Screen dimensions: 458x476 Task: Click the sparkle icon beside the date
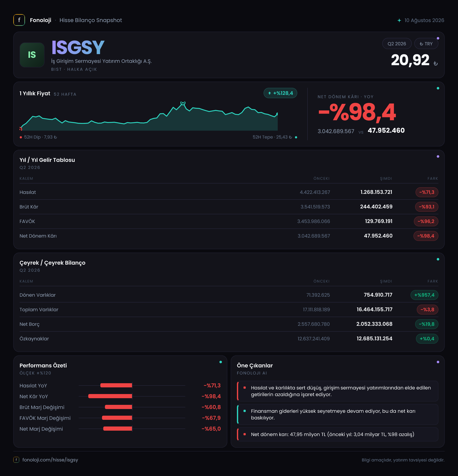pos(399,20)
